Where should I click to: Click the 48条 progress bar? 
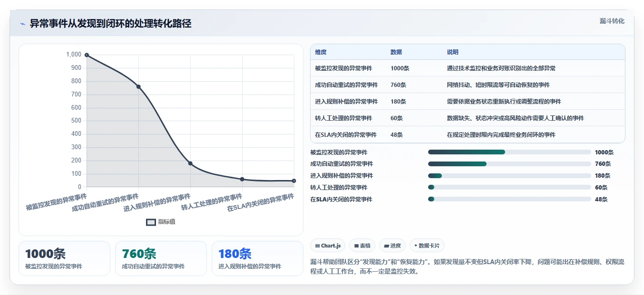click(x=509, y=199)
